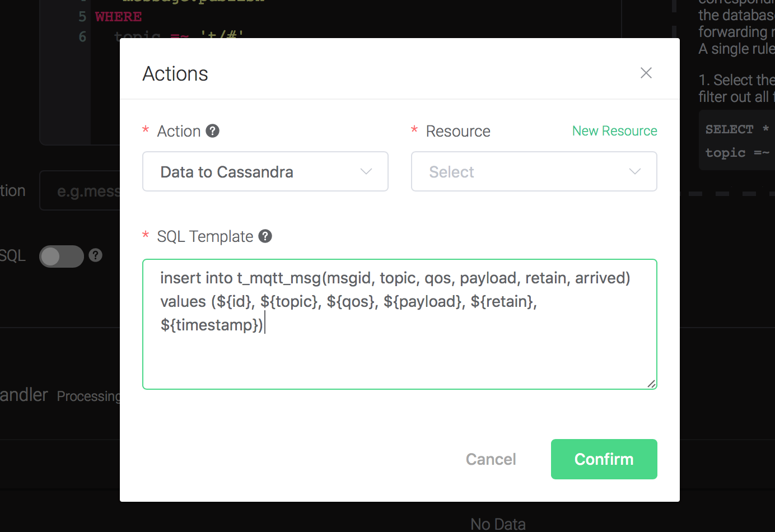This screenshot has width=775, height=532.
Task: Expand the Resource "Select" dropdown
Action: pyautogui.click(x=534, y=171)
